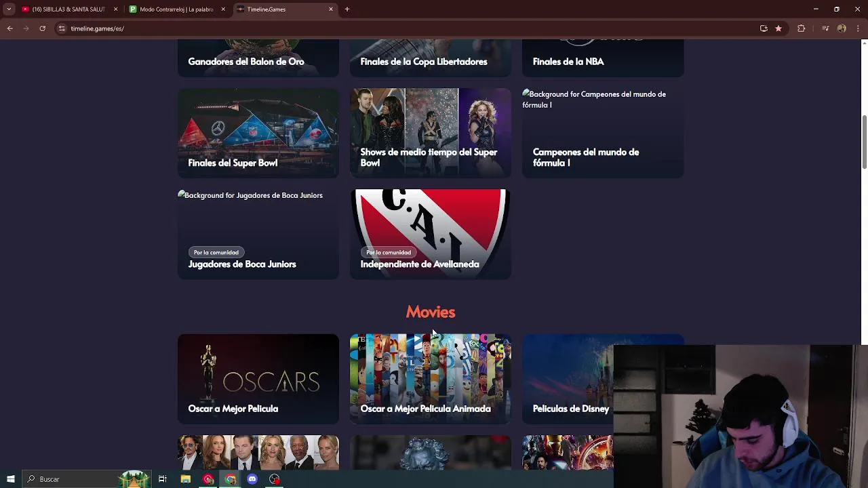Open the Windows Start menu

(x=10, y=479)
